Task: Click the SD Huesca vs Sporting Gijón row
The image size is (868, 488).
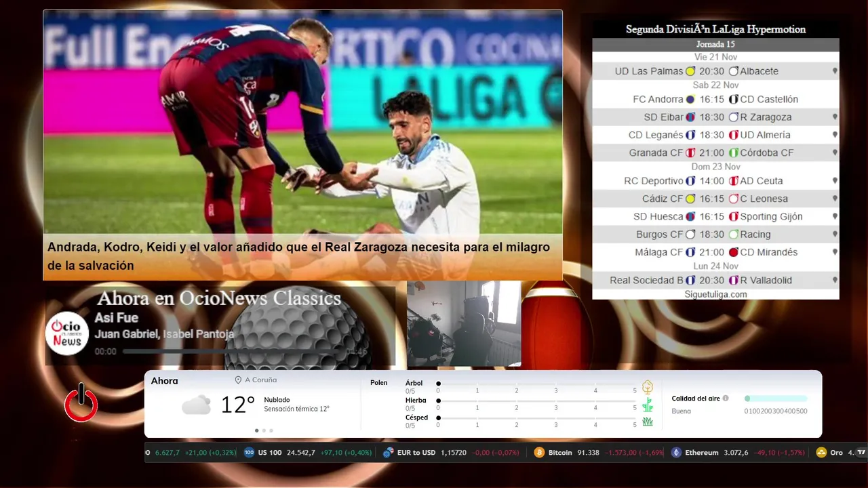Action: point(715,217)
